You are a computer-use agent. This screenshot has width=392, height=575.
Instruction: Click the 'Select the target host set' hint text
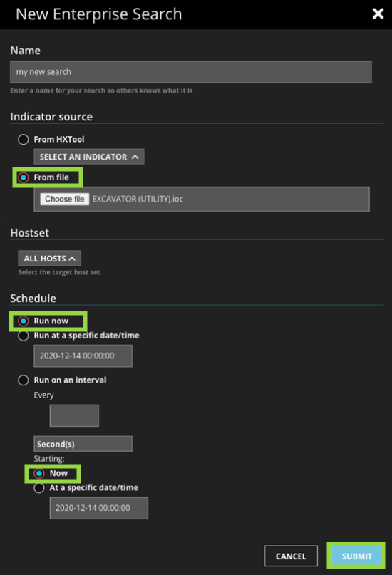click(x=59, y=272)
